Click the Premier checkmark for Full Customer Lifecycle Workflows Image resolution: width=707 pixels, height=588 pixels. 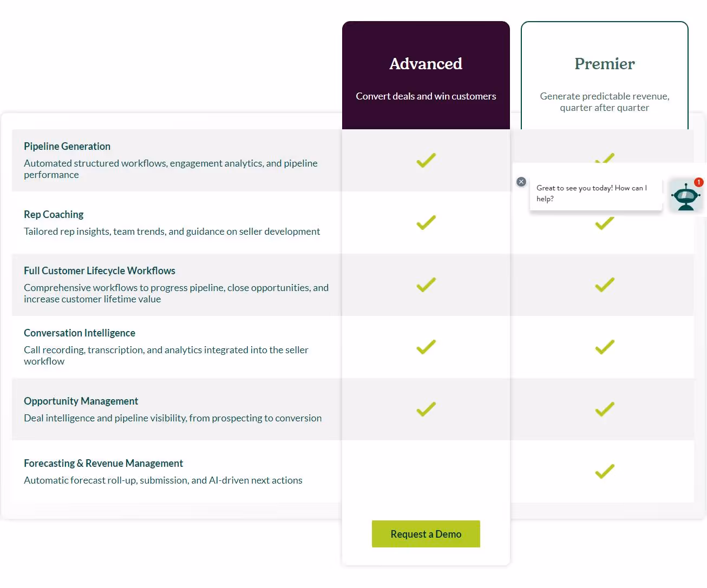click(x=604, y=285)
